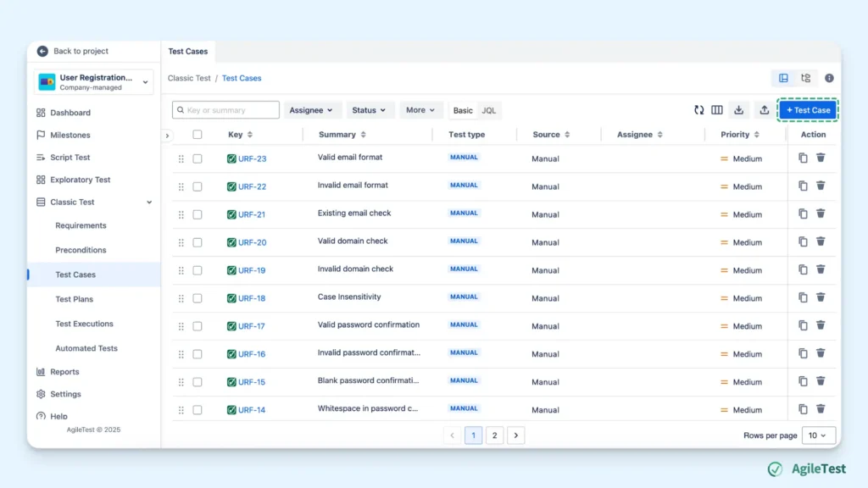The width and height of the screenshot is (868, 488).
Task: Delete test case URF-20
Action: (x=821, y=241)
